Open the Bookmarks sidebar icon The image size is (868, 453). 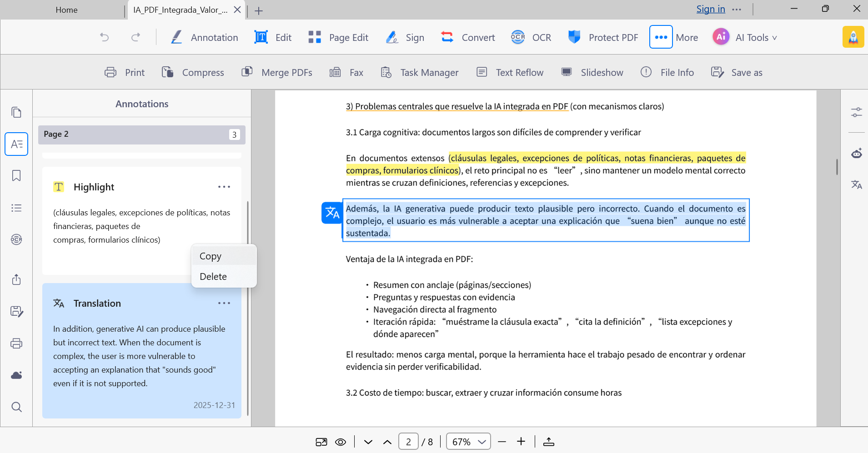(x=16, y=176)
